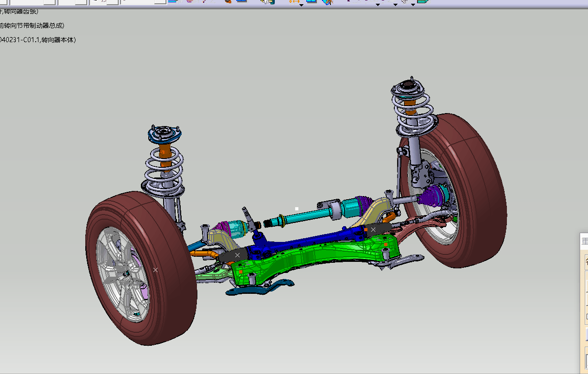Open dropdown arrow beside the orange double-arrow icon
Screen dimensions: 588x374
(x=301, y=4)
